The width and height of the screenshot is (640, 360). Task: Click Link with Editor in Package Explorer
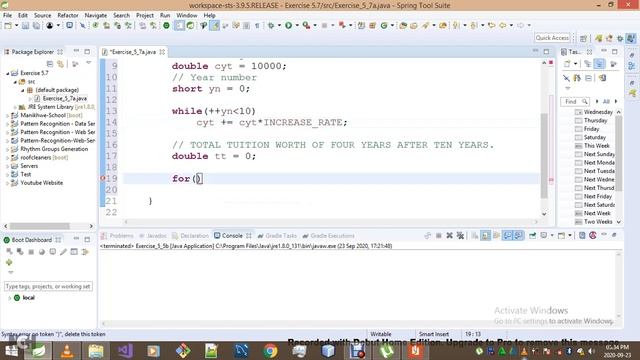pos(60,64)
